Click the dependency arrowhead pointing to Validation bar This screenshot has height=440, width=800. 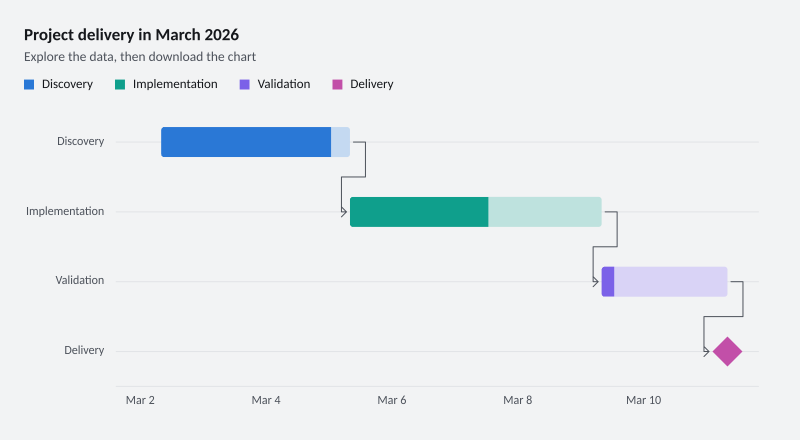(x=596, y=282)
